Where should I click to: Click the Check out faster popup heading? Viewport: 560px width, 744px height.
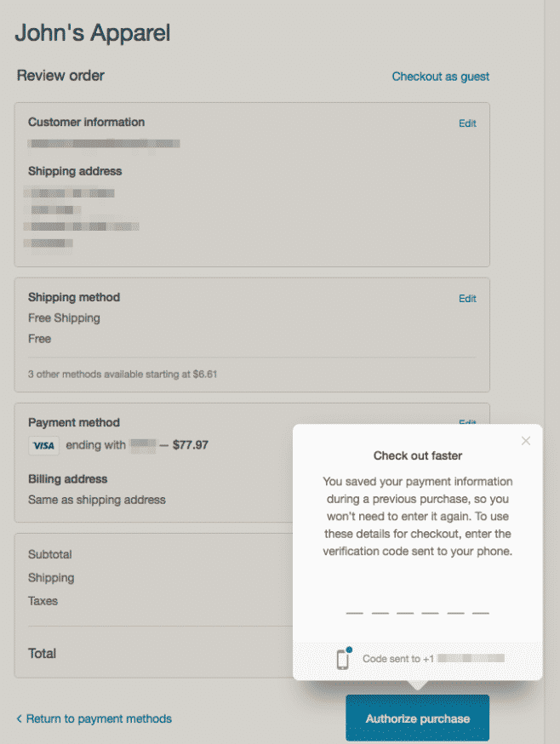click(x=418, y=456)
